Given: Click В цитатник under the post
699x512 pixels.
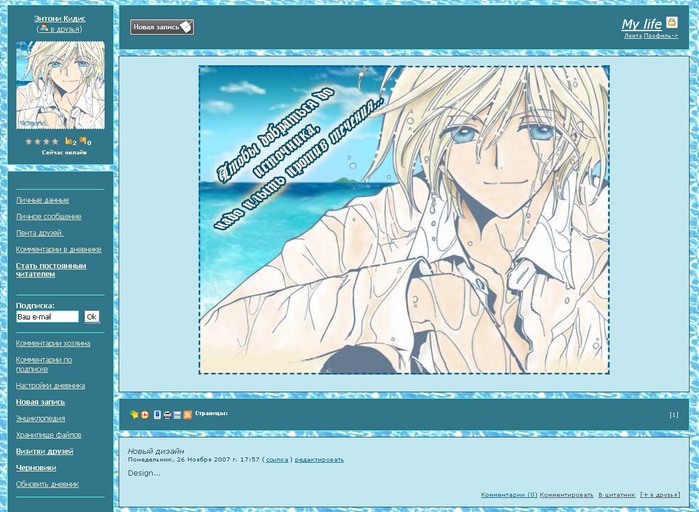Looking at the screenshot, I should point(617,495).
